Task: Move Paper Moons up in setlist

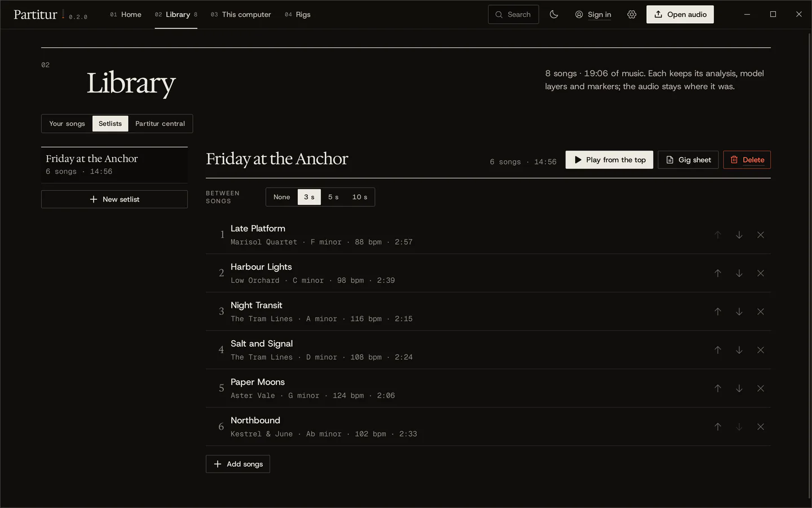Action: tap(718, 388)
